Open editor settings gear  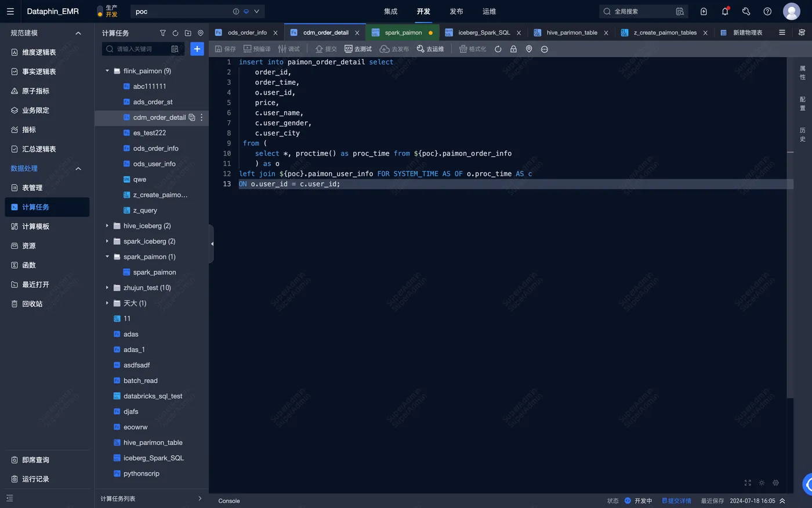point(775,483)
